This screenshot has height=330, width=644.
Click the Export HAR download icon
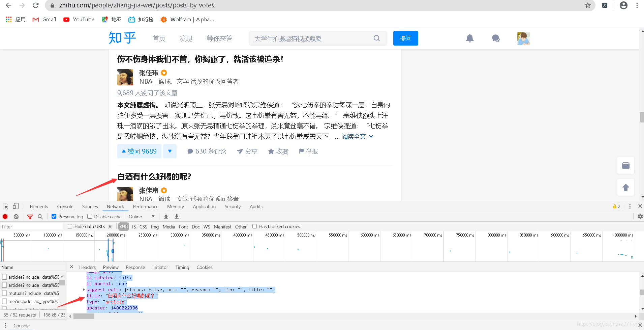(x=177, y=217)
